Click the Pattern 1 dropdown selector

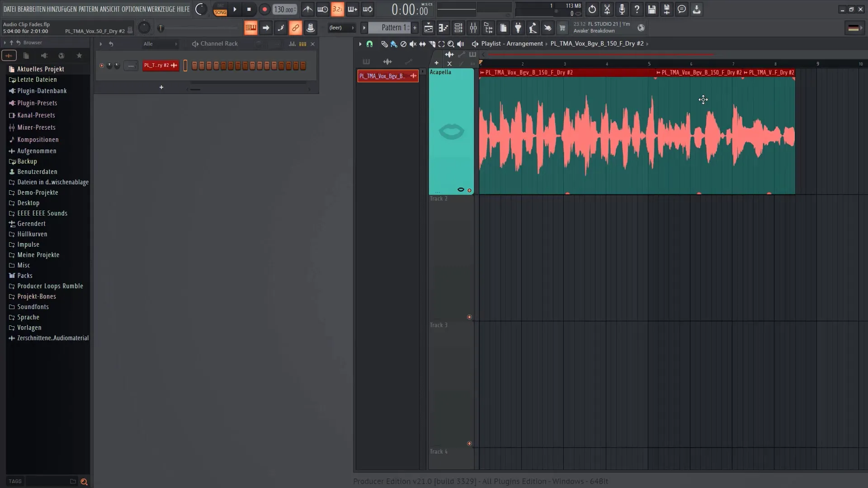click(391, 28)
